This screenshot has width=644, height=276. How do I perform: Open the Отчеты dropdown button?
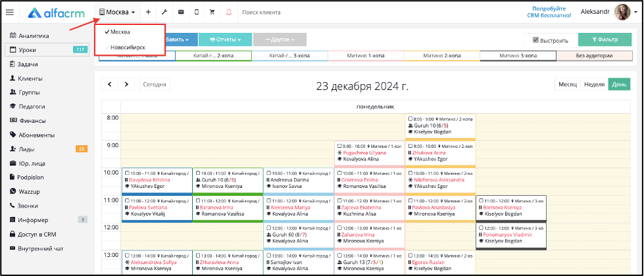(x=225, y=40)
